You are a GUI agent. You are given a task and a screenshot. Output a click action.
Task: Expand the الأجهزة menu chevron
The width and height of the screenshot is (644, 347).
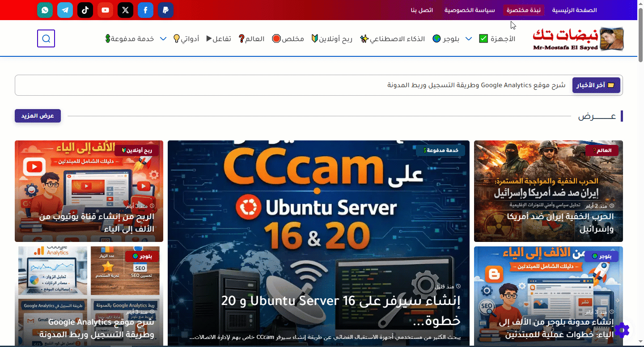pos(469,39)
